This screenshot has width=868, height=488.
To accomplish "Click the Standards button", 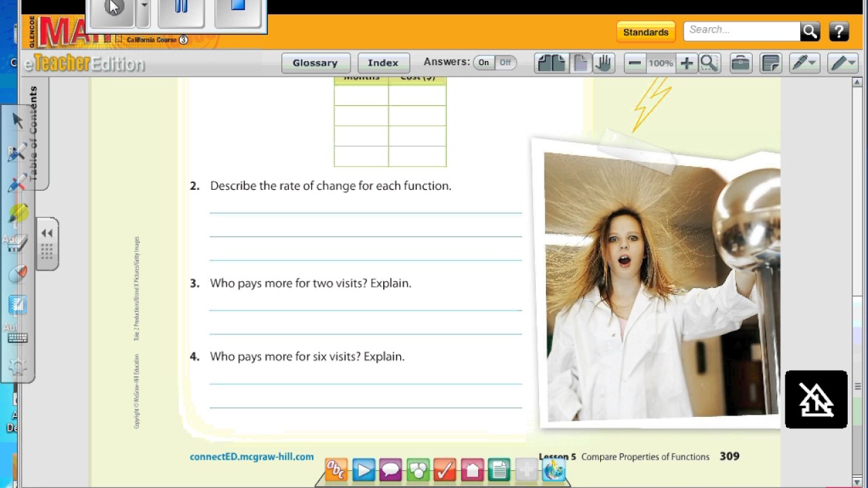I will 646,32.
